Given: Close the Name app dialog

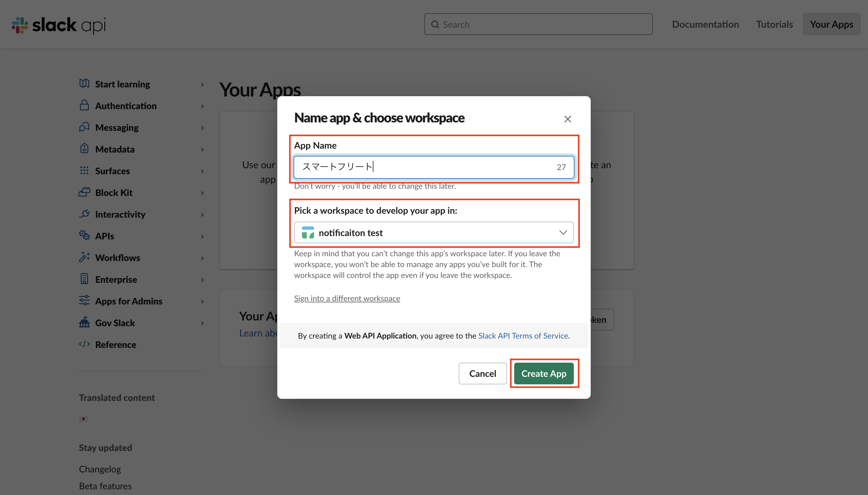Looking at the screenshot, I should tap(567, 119).
